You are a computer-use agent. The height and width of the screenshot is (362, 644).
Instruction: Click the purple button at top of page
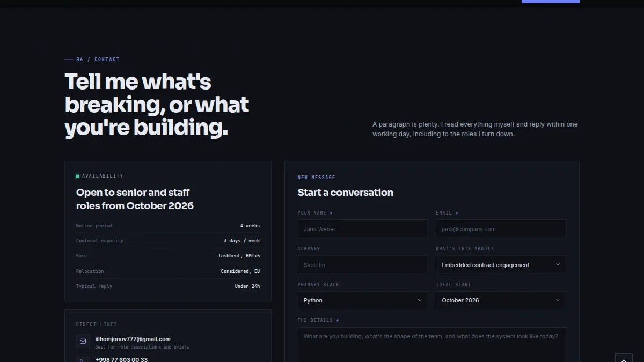pyautogui.click(x=551, y=2)
